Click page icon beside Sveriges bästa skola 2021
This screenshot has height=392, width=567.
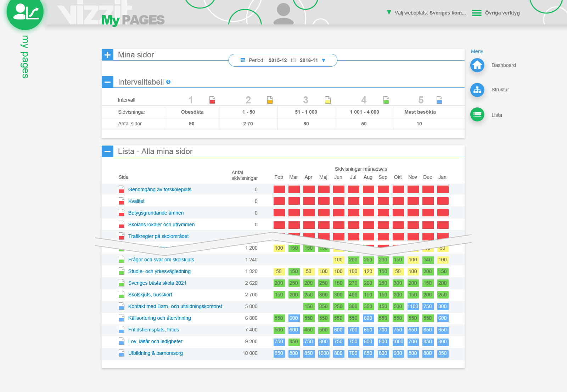pos(122,283)
